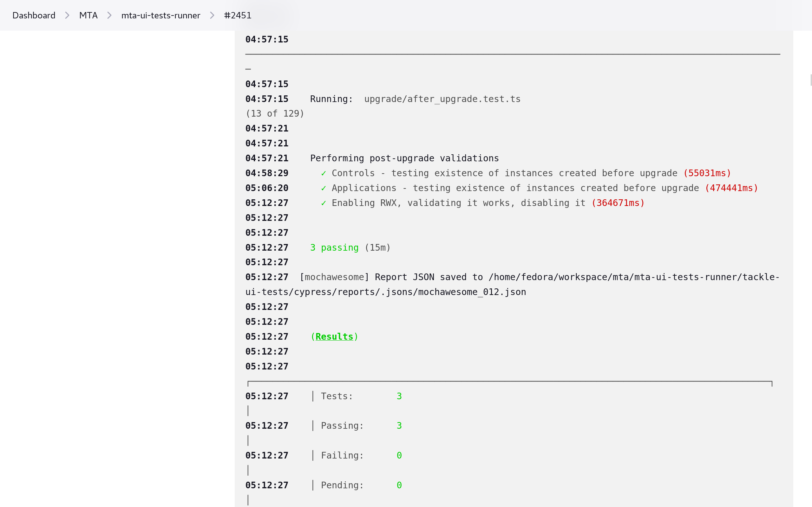812x507 pixels.
Task: Click the Dashboard breadcrumb link
Action: click(x=34, y=16)
